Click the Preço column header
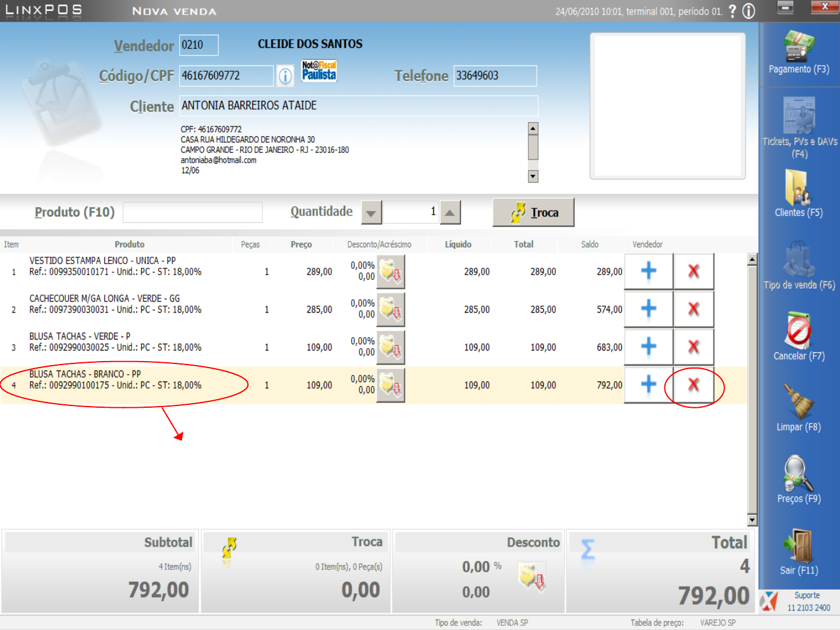The image size is (840, 630). (301, 244)
